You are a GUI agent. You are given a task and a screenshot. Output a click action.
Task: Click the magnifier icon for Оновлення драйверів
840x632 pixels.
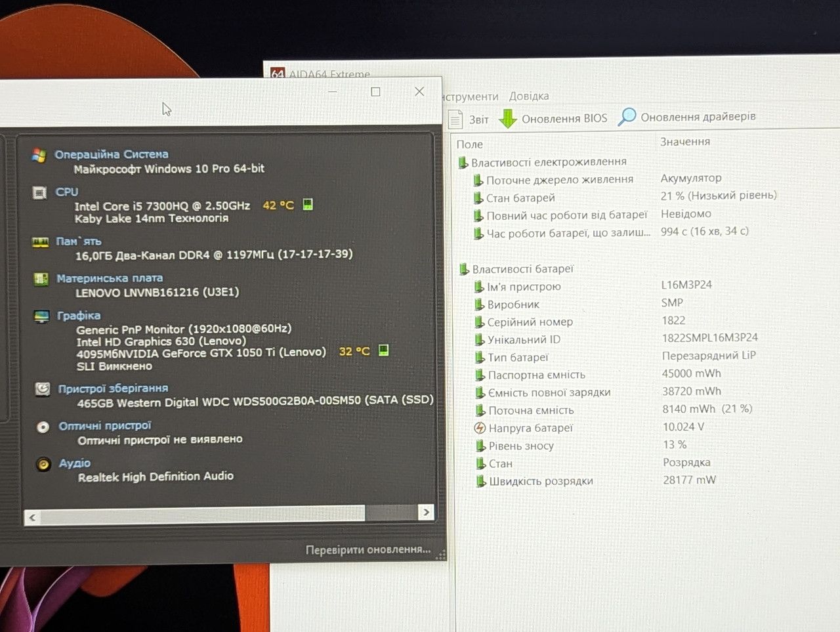click(627, 117)
